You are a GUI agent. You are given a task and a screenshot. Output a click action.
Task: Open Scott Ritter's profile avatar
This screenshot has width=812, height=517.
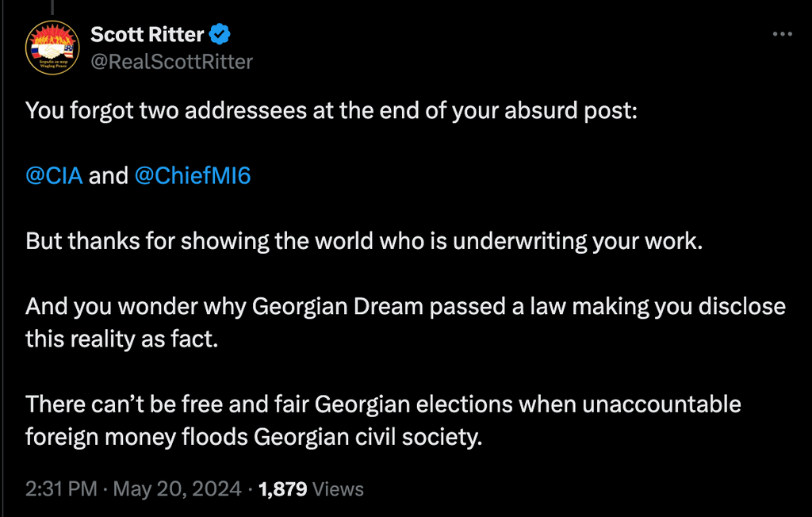click(52, 48)
